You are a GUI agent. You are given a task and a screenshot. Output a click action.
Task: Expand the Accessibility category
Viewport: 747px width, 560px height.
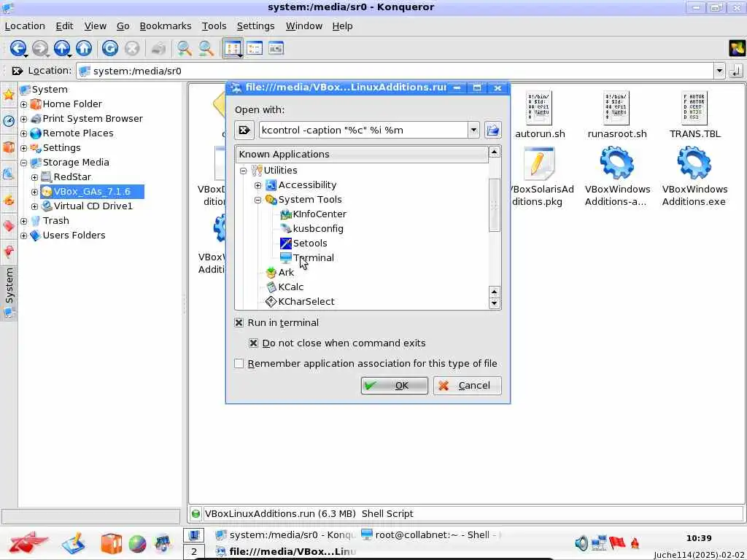pyautogui.click(x=258, y=185)
